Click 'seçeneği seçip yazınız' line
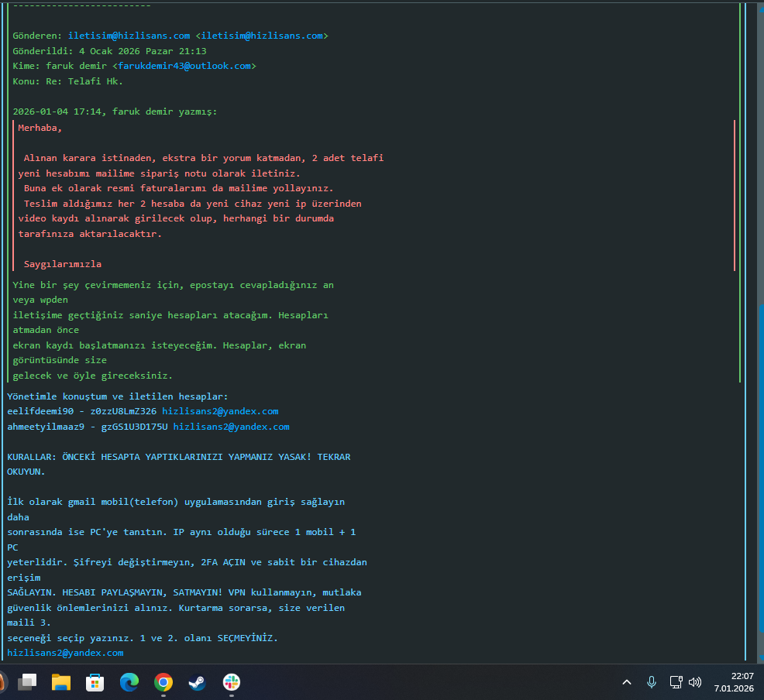 (143, 638)
